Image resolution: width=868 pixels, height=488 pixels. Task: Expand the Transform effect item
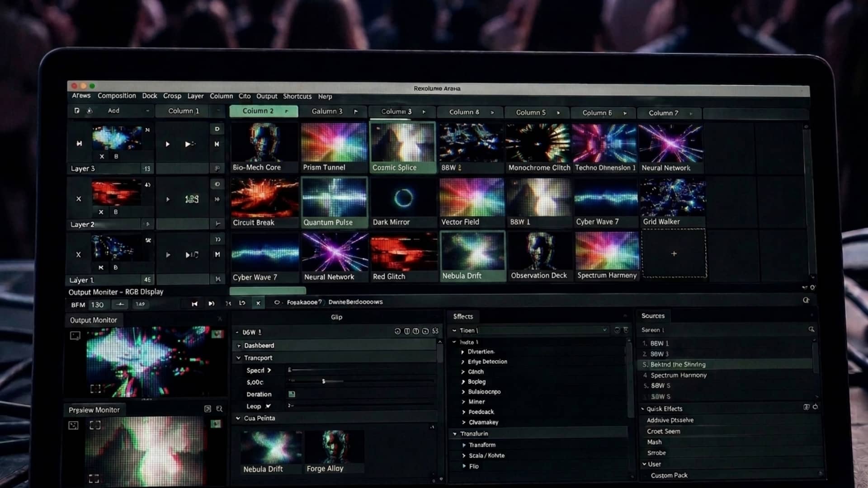[464, 445]
